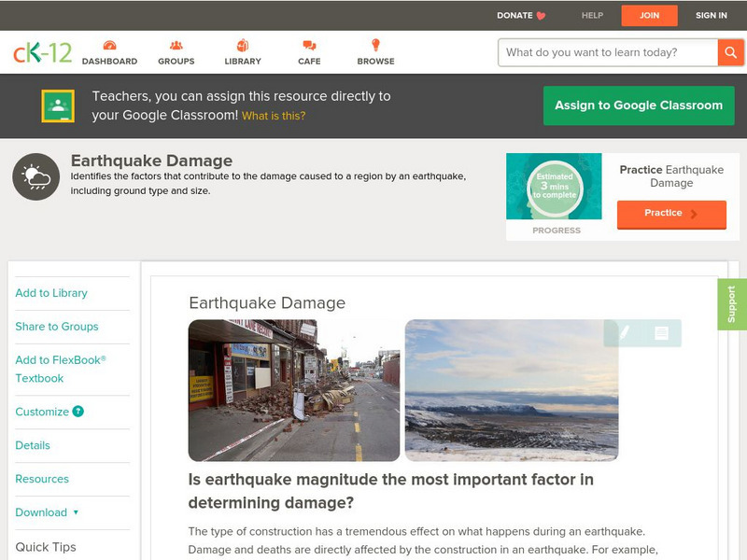Open the Browse lightbulb icon
Image resolution: width=747 pixels, height=560 pixels.
(375, 44)
